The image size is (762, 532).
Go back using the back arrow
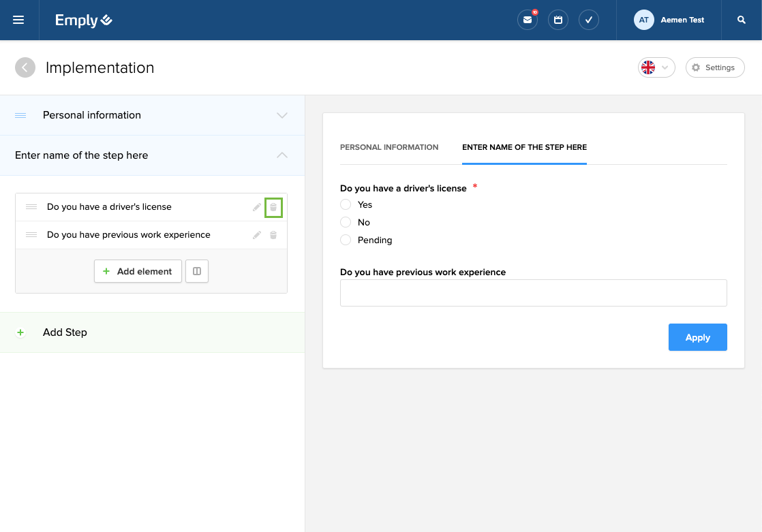tap(25, 67)
